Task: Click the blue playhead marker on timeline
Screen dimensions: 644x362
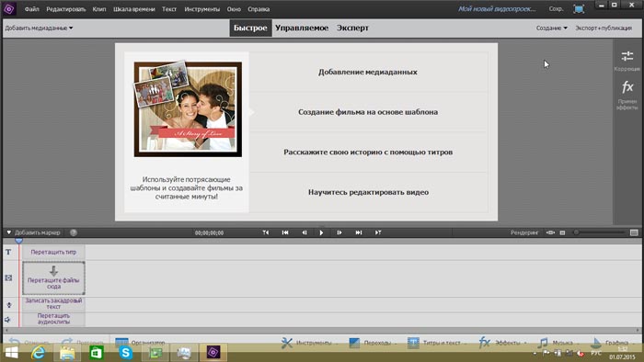Action: coord(18,240)
